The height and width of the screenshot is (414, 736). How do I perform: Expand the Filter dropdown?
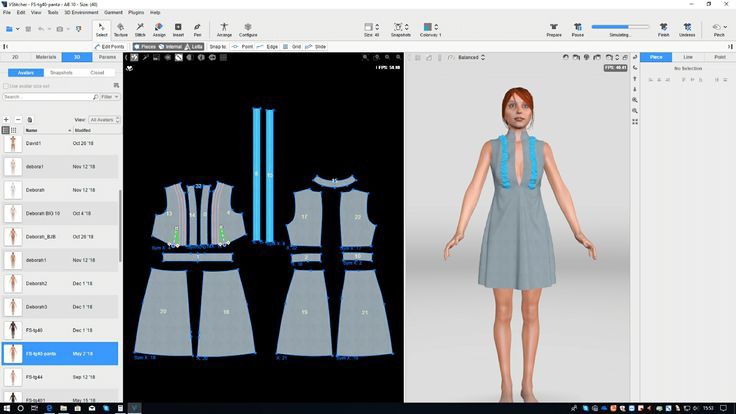pyautogui.click(x=109, y=97)
